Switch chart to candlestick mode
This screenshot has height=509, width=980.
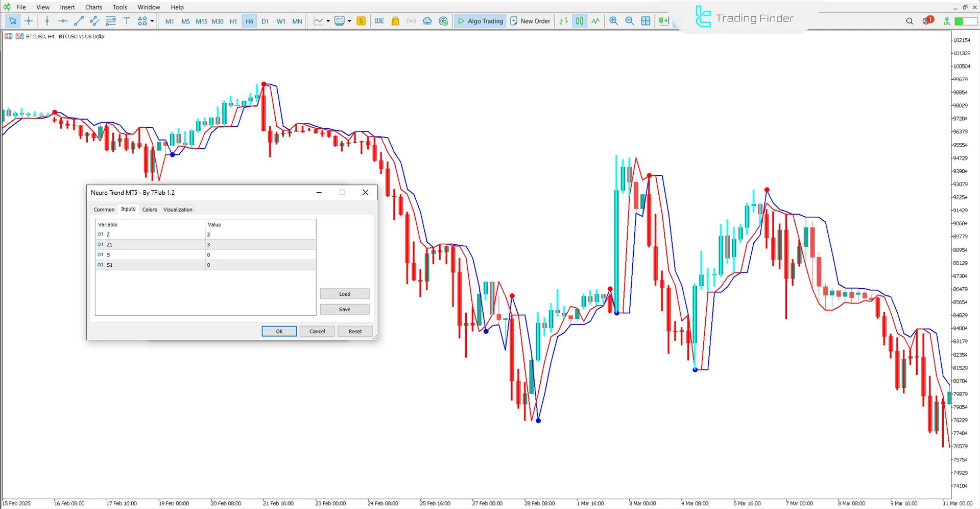tap(580, 21)
